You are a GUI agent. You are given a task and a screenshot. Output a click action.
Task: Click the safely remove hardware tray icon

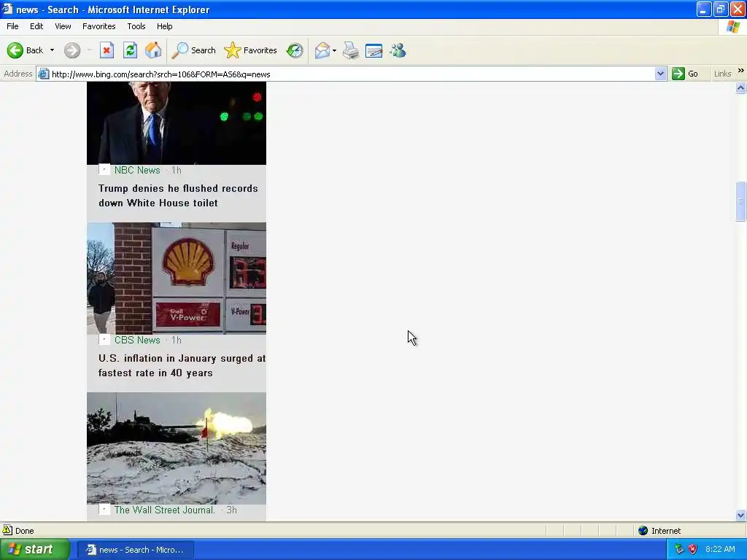679,550
